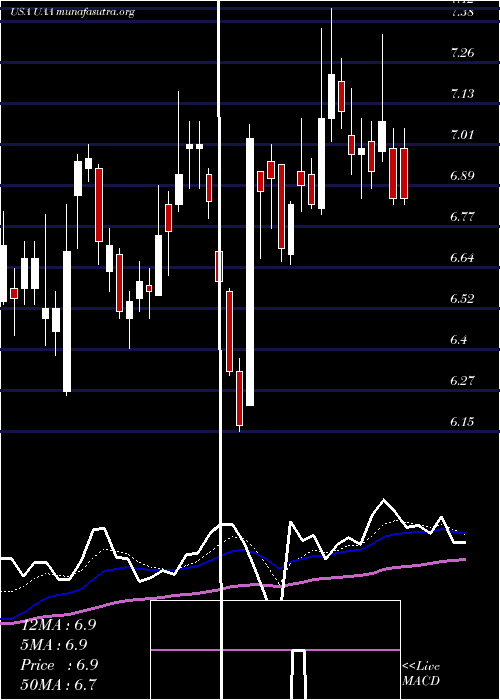Screen dimensions: 500x700
Task: Select the red candle bottoming near 6.15
Action: pos(240,398)
